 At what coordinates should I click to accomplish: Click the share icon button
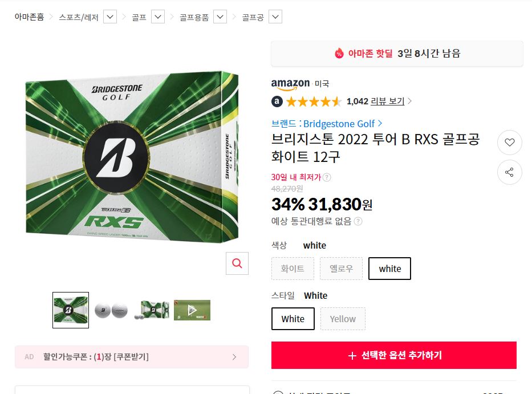click(x=509, y=172)
